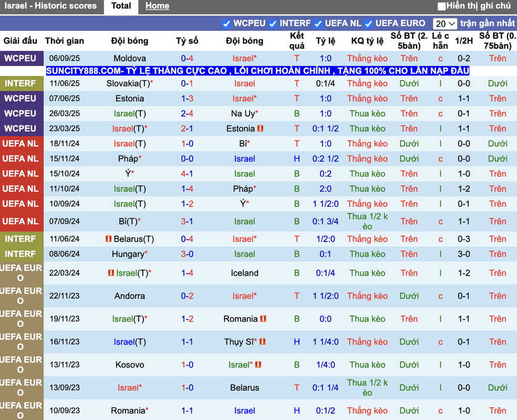Click the 'Thời gian' column header
Image resolution: width=517 pixels, height=420 pixels.
point(64,41)
